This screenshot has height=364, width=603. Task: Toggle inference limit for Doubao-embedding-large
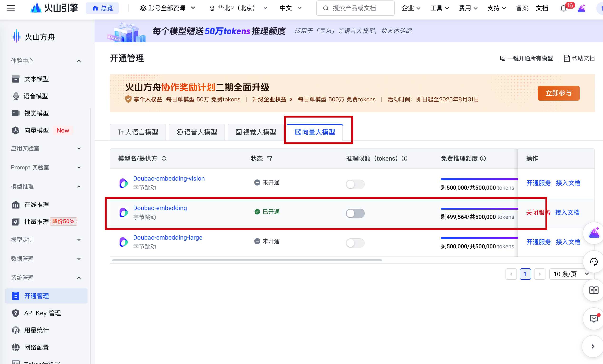point(355,243)
